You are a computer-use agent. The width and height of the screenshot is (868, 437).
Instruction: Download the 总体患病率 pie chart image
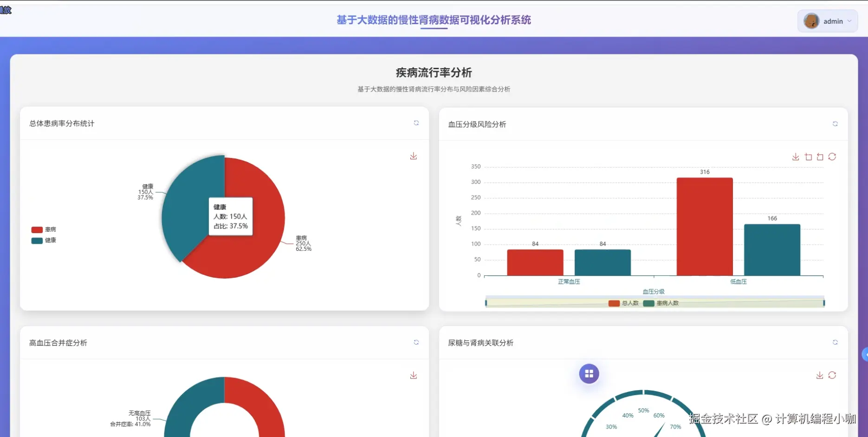coord(413,156)
